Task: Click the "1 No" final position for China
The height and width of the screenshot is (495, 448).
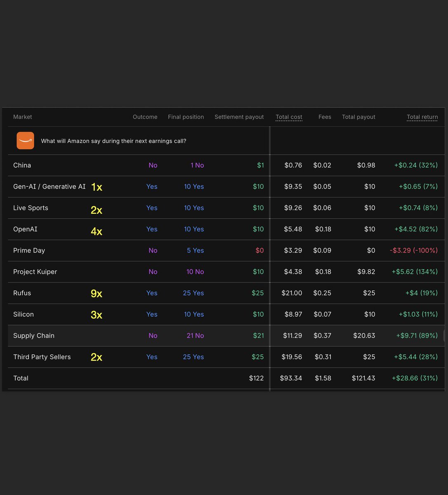Action: point(197,165)
